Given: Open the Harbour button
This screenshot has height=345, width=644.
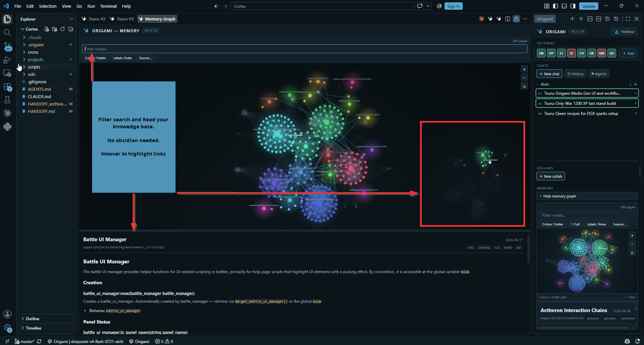Looking at the screenshot, I should pyautogui.click(x=624, y=32).
